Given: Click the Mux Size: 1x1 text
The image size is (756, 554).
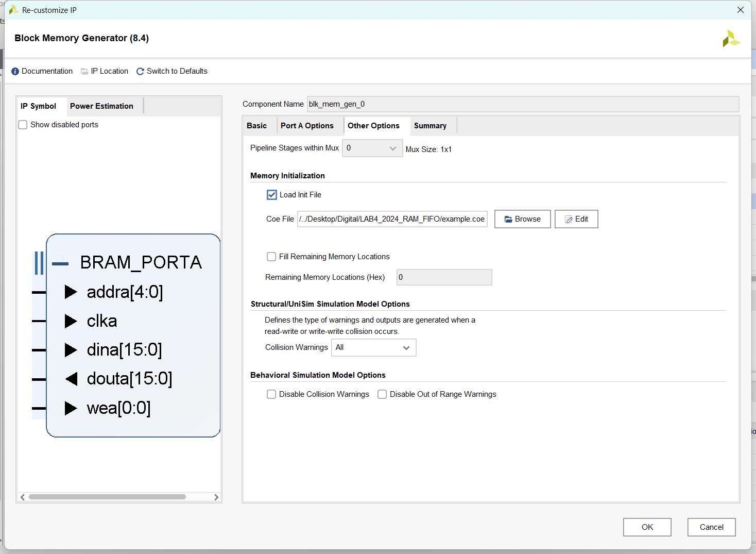Looking at the screenshot, I should (428, 149).
